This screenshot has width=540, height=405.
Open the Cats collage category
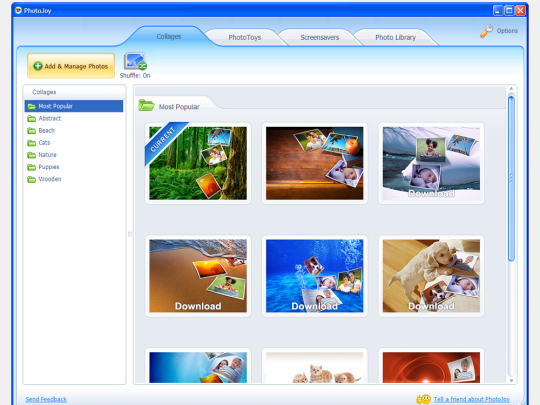(44, 143)
